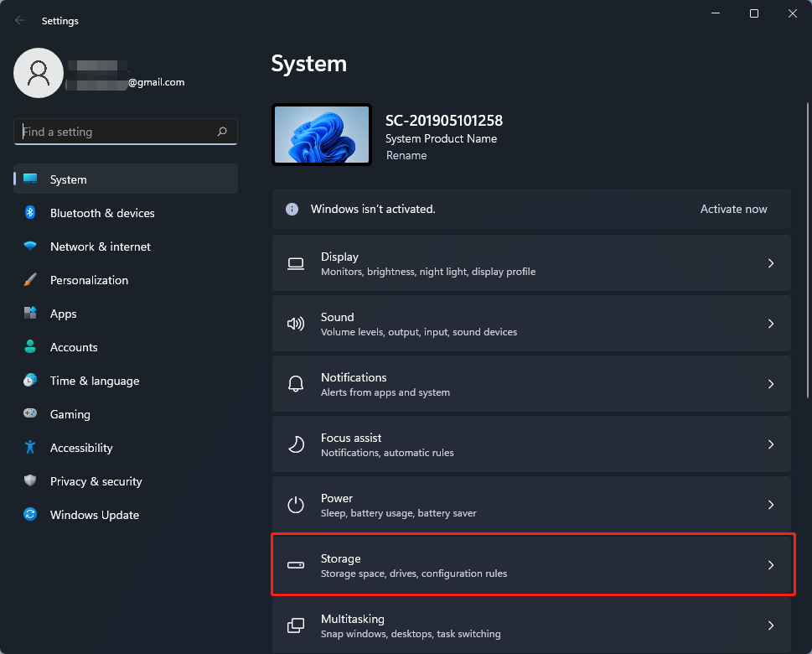Click inside the Find a setting search box
This screenshot has height=654, width=812.
coord(117,132)
